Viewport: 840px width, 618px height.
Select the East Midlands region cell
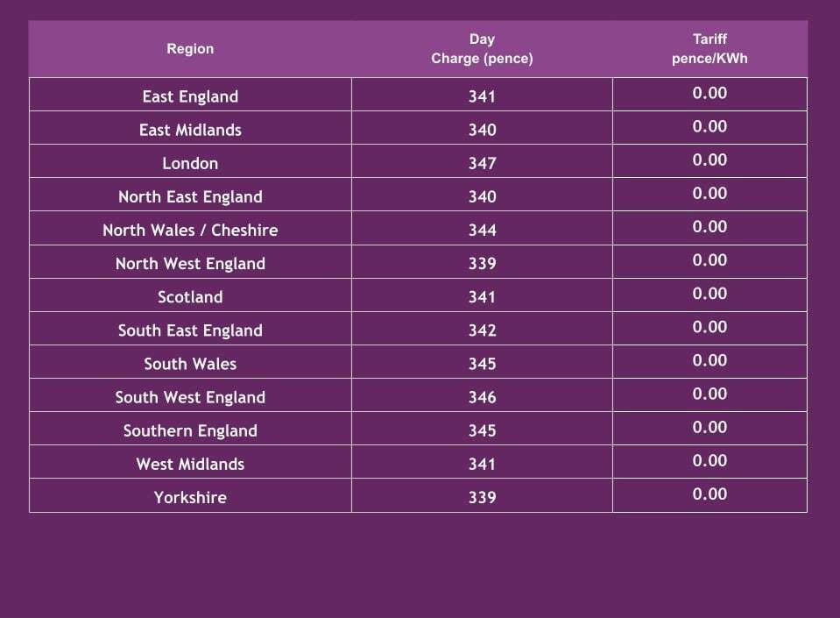point(190,130)
